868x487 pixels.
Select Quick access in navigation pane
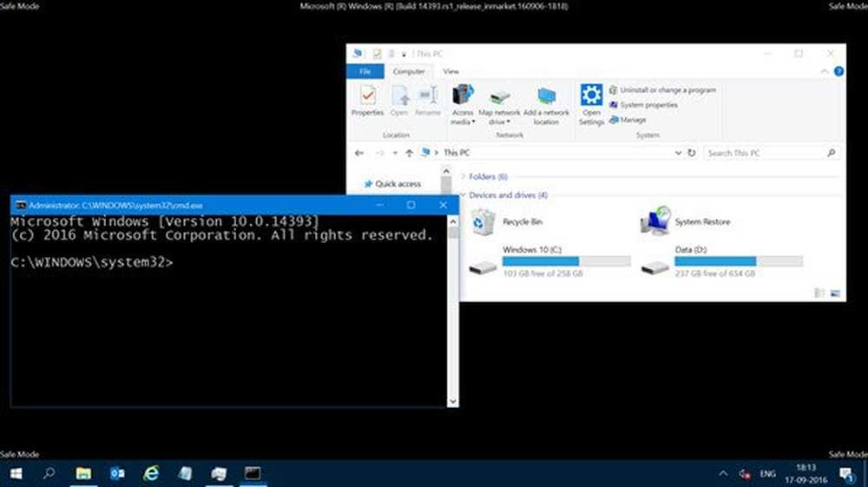click(392, 184)
